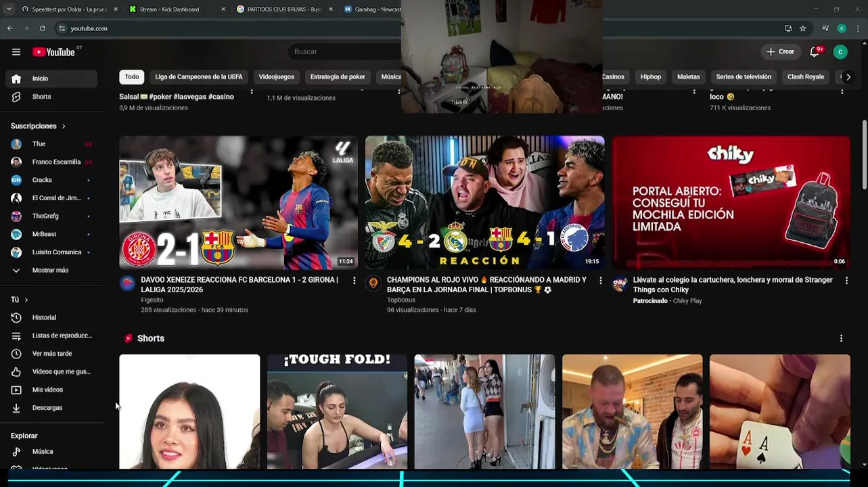868x487 pixels.
Task: Reload the page
Action: [x=42, y=28]
